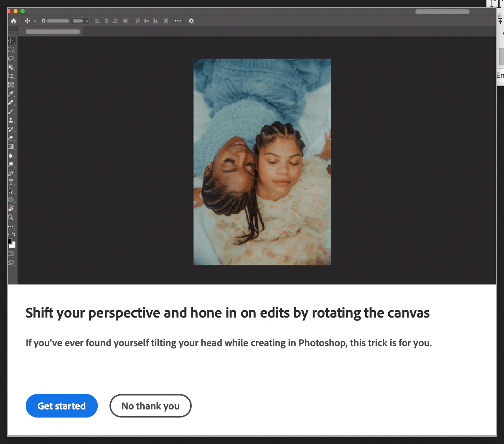Select the Horizontal Type tool
Viewport: 504px width, 444px height.
11,182
